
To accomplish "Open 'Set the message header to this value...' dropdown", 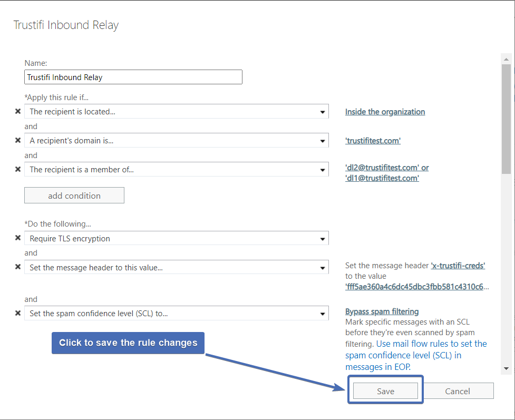I will [177, 267].
